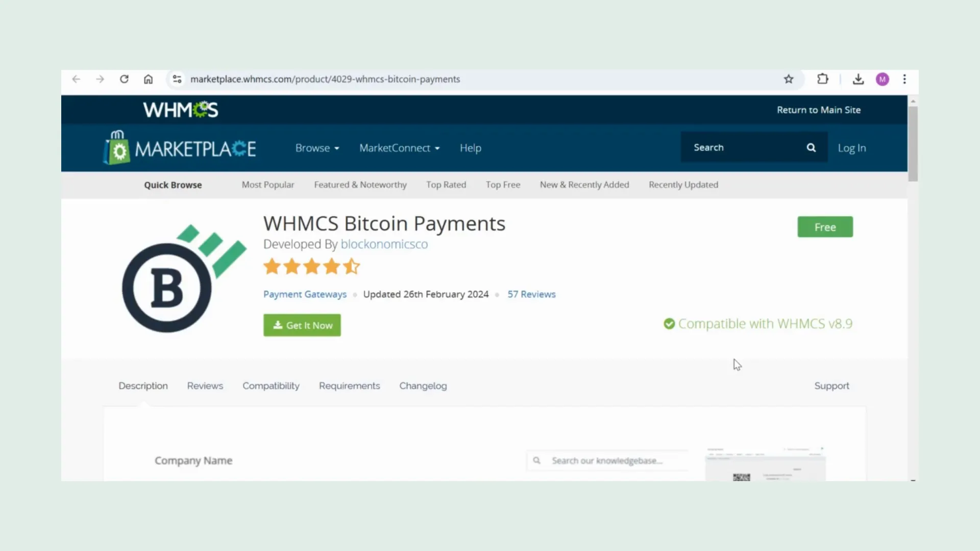Click the scrollbar up arrow
Viewport: 980px width, 551px height.
(x=913, y=101)
